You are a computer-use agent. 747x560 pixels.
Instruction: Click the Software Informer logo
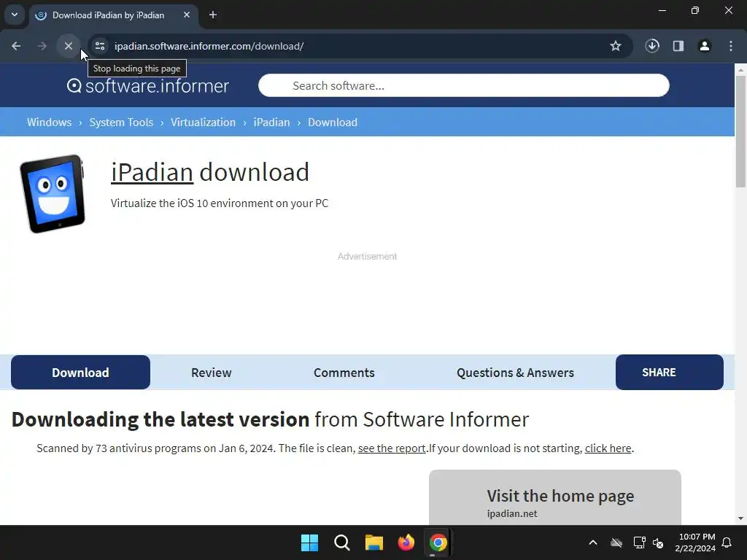(147, 86)
